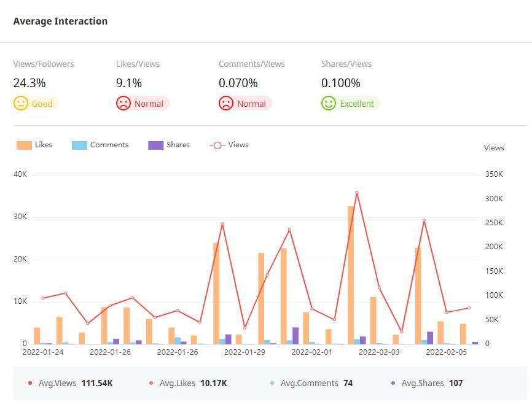Click the red dot beside Avg.Views

point(30,383)
